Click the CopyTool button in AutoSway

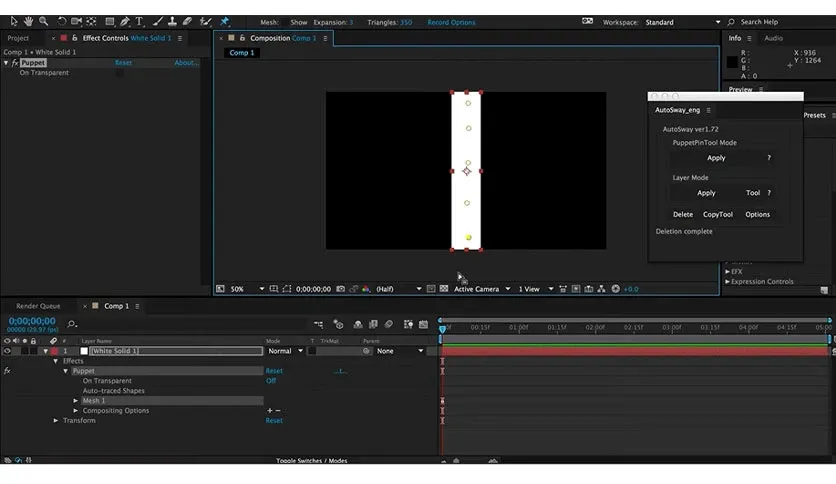pos(718,214)
